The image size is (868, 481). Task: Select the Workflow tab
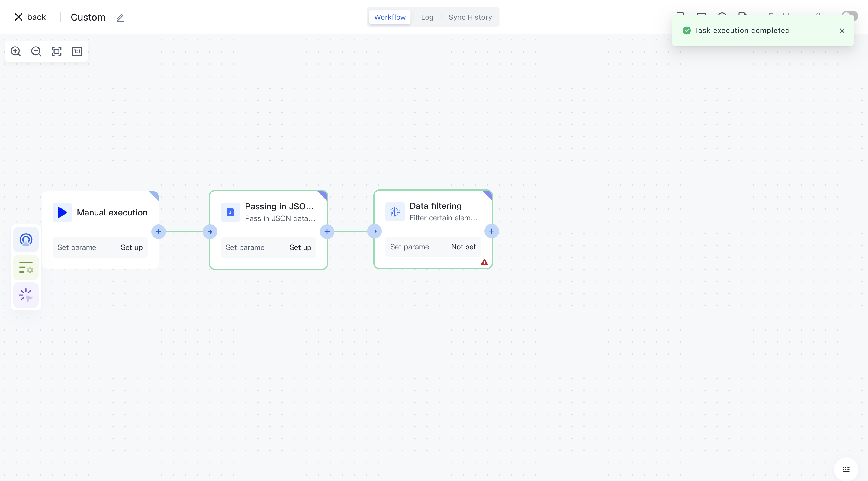pos(390,17)
